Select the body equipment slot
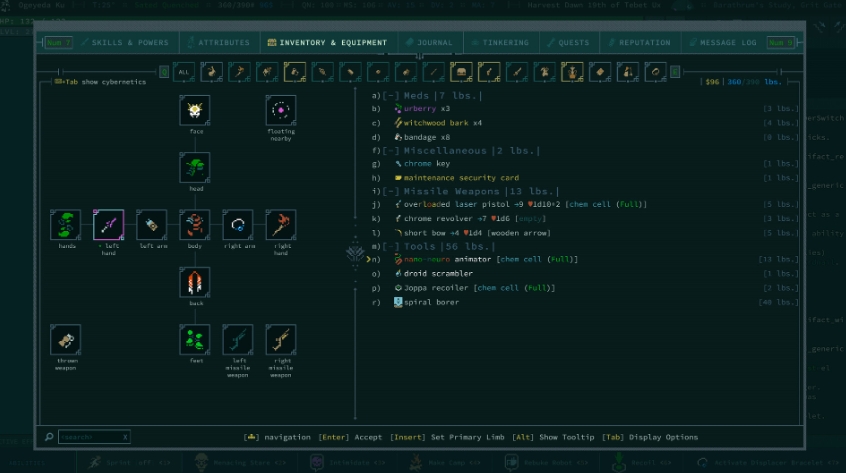 (x=195, y=225)
